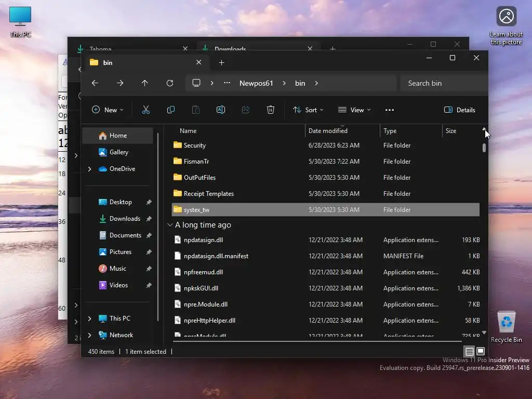Click the breadcrumb ellipsis for hidden path

227,83
